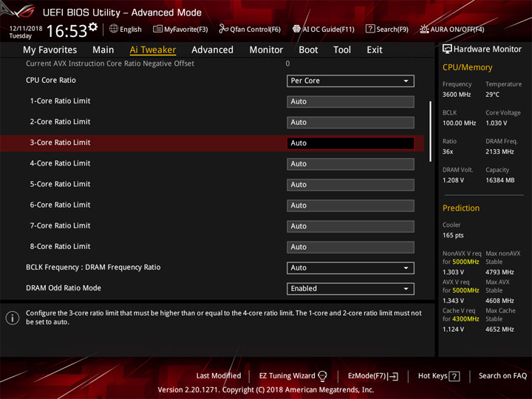Image resolution: width=532 pixels, height=399 pixels.
Task: Click the info icon beside help text
Action: [13, 318]
